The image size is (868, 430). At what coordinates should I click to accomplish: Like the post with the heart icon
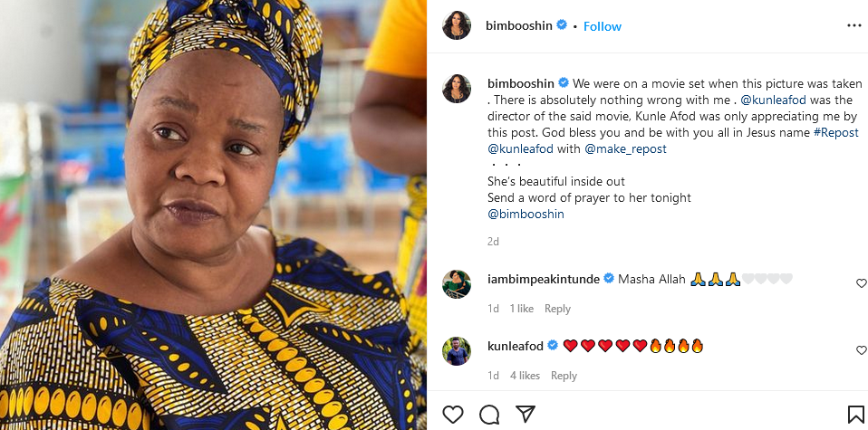(453, 415)
